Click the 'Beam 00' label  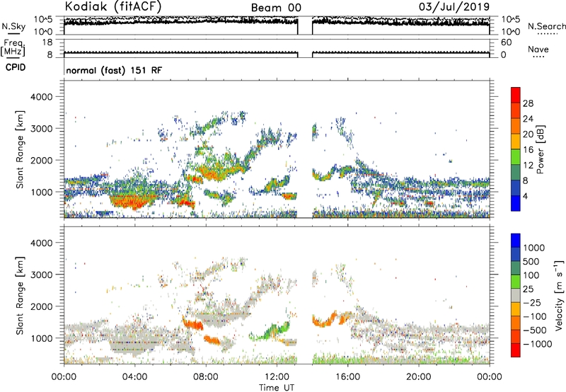(x=276, y=8)
